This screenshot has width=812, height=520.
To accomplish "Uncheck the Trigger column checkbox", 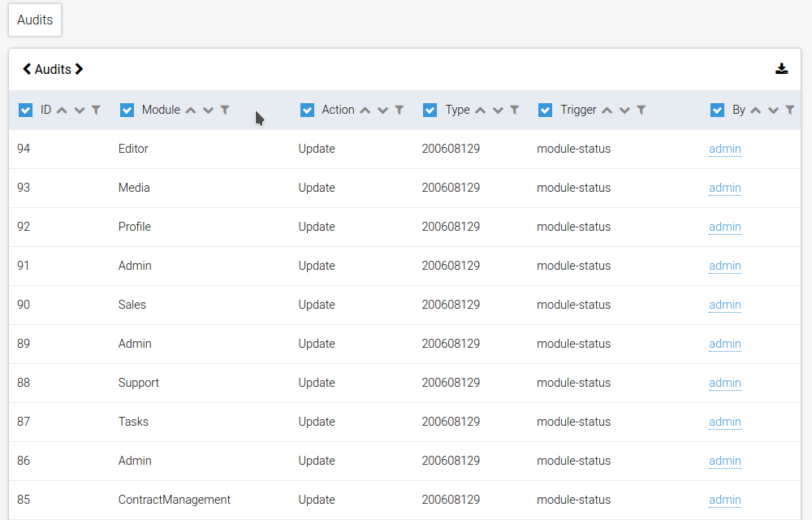I will click(x=545, y=109).
